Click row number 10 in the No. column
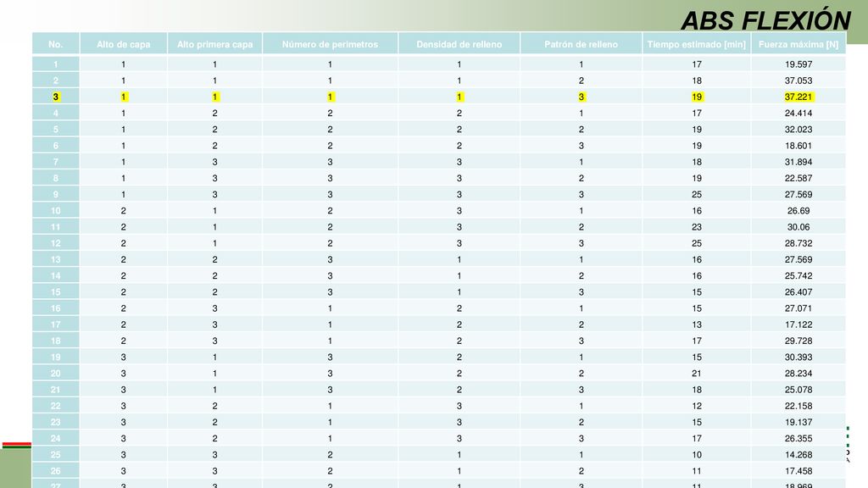 pos(55,211)
